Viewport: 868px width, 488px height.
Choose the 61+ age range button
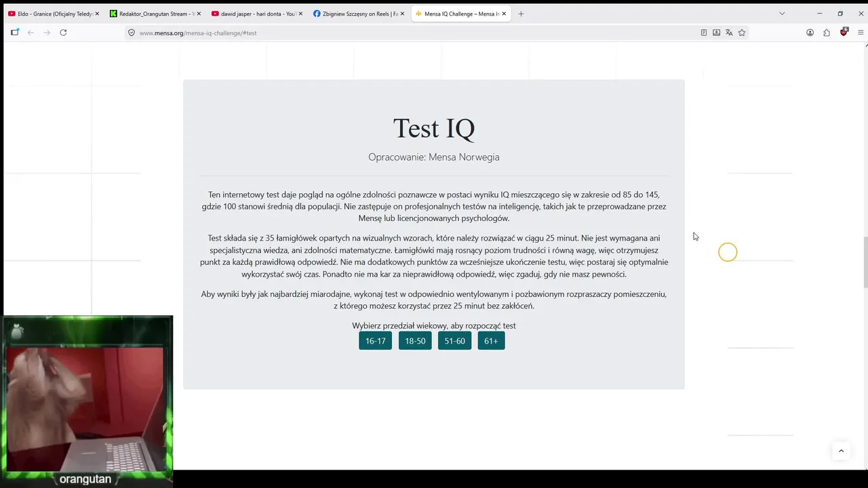pos(491,341)
